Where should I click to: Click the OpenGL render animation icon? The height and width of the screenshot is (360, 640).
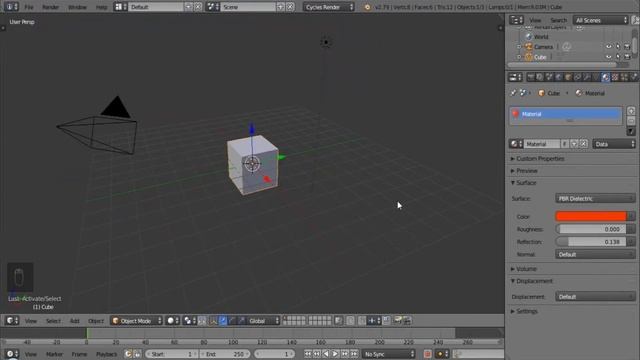click(x=407, y=320)
